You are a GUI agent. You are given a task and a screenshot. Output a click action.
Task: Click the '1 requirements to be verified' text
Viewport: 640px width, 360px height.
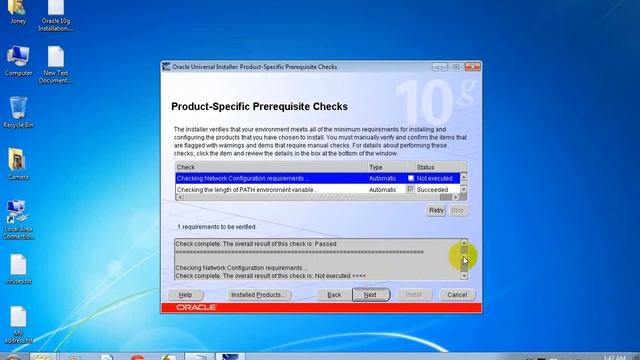pos(216,227)
